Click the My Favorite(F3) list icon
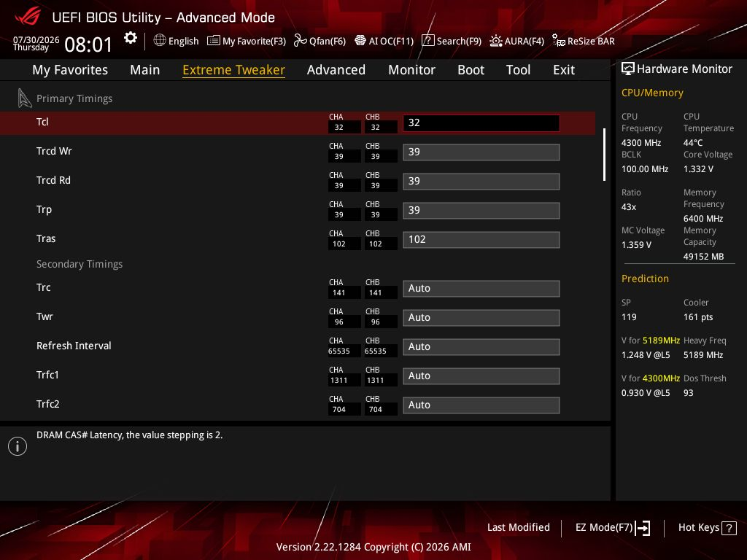Screen dimensions: 747x560 tap(214, 41)
